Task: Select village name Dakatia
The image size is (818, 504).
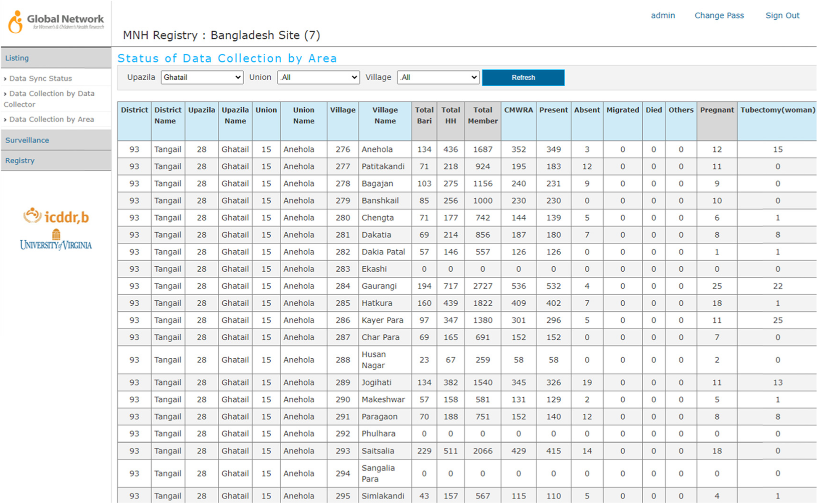Action: (x=376, y=235)
